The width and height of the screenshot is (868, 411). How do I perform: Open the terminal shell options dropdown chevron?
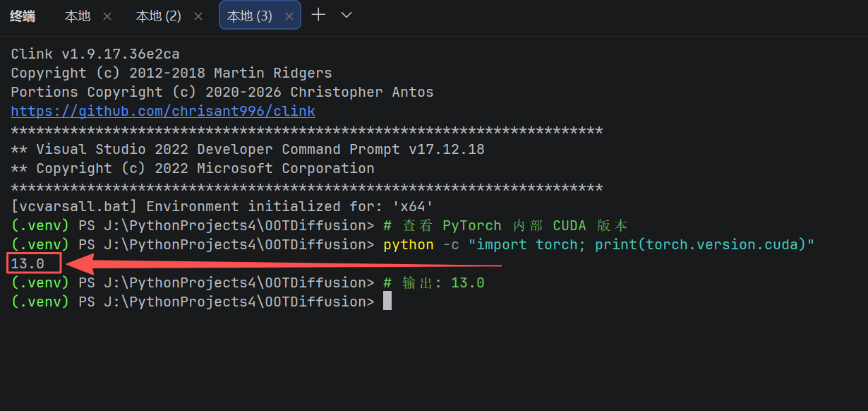tap(346, 14)
